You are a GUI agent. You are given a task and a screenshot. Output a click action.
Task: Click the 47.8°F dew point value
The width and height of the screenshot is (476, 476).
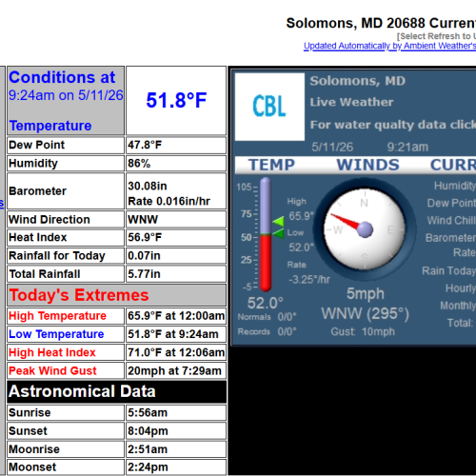pyautogui.click(x=145, y=145)
